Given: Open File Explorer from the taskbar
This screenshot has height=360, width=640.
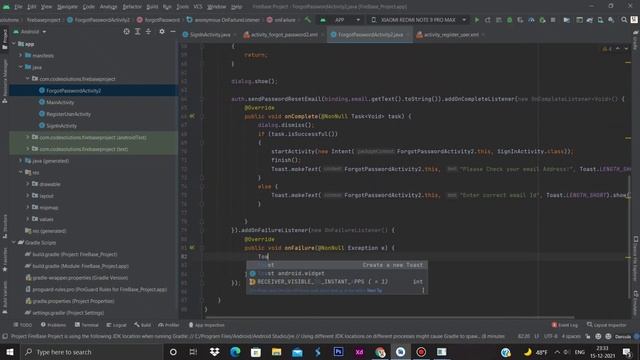Looking at the screenshot, I should pos(276,352).
